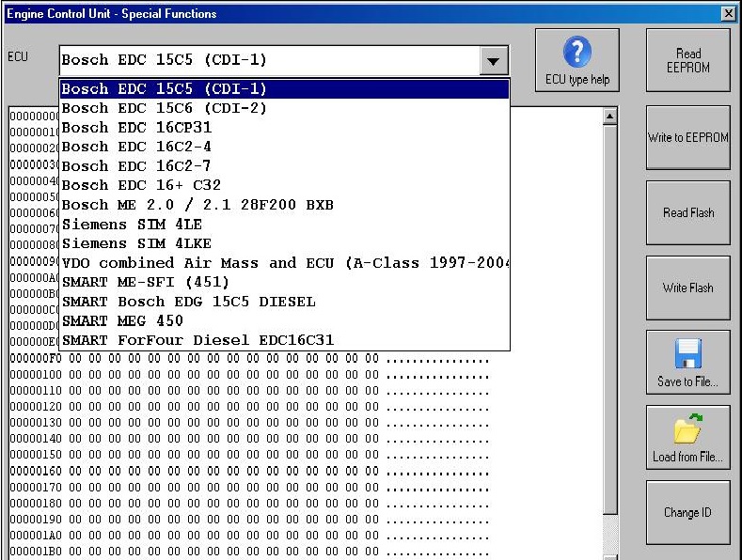Click hex row address 000000F0
Image resolution: width=742 pixels, height=560 pixels.
(36, 359)
